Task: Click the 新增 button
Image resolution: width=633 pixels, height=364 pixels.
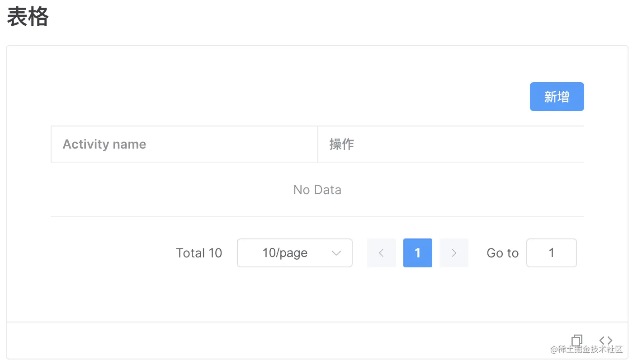Action: 557,96
